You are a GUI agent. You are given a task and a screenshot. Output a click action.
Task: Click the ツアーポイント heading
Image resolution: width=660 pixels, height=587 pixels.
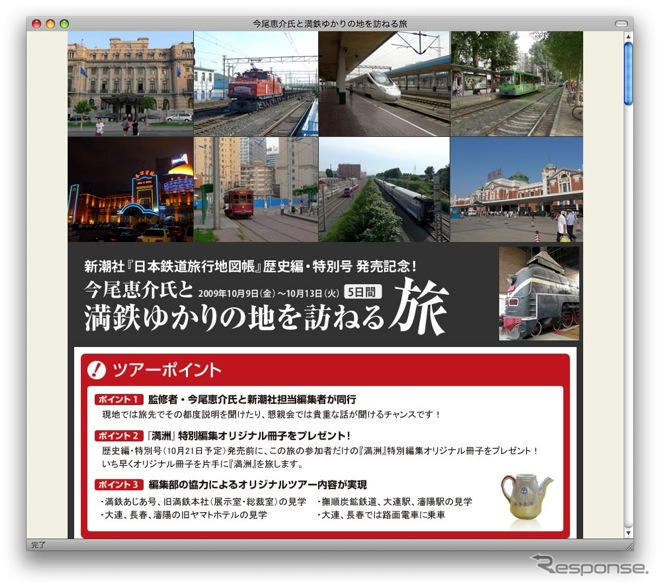click(x=167, y=370)
